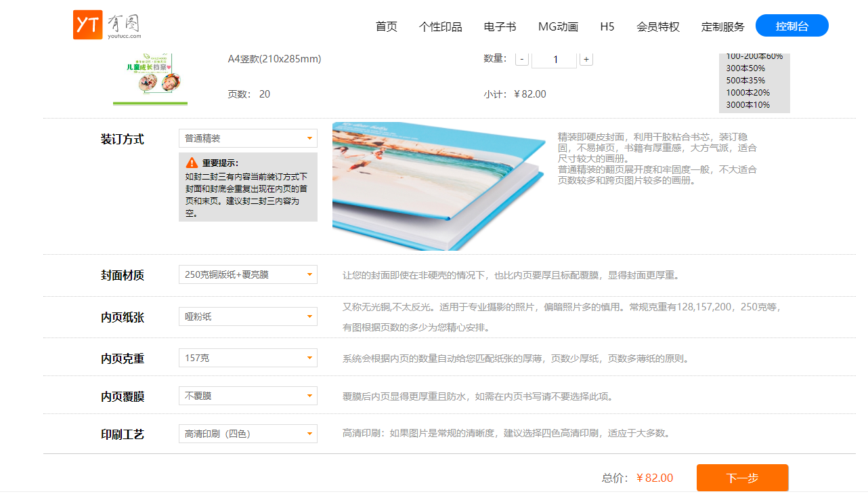The width and height of the screenshot is (868, 494).
Task: Click the plus quantity button
Action: tap(586, 59)
